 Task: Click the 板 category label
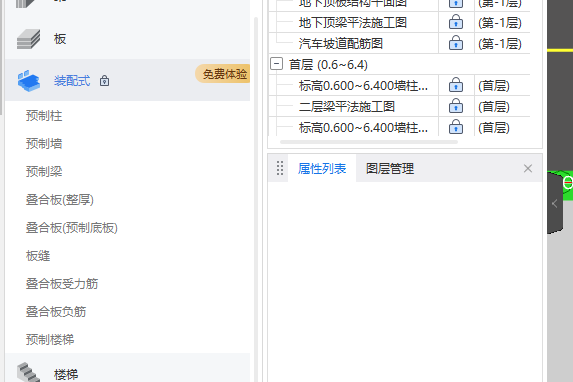[60, 39]
